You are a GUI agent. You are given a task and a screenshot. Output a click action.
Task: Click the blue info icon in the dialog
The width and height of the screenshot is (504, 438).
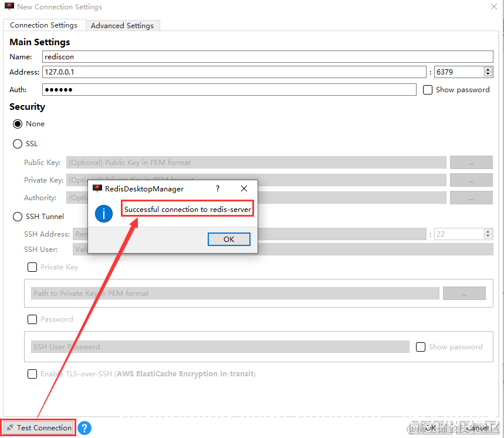click(x=104, y=214)
